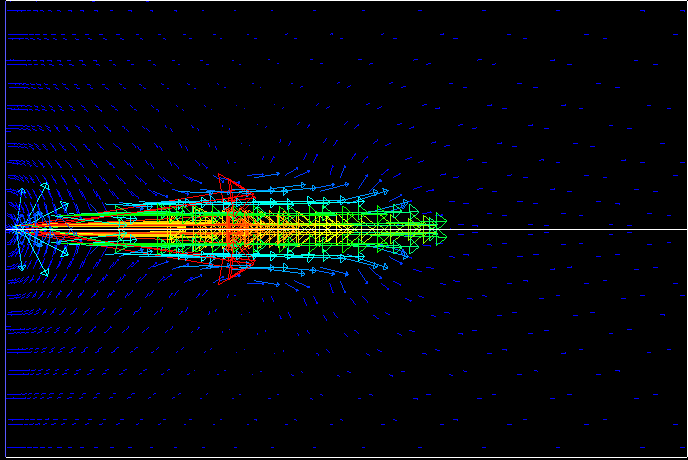688x460 pixels.
Task: Select the rightmost green arrowhead at jet tip
Action: (439, 221)
